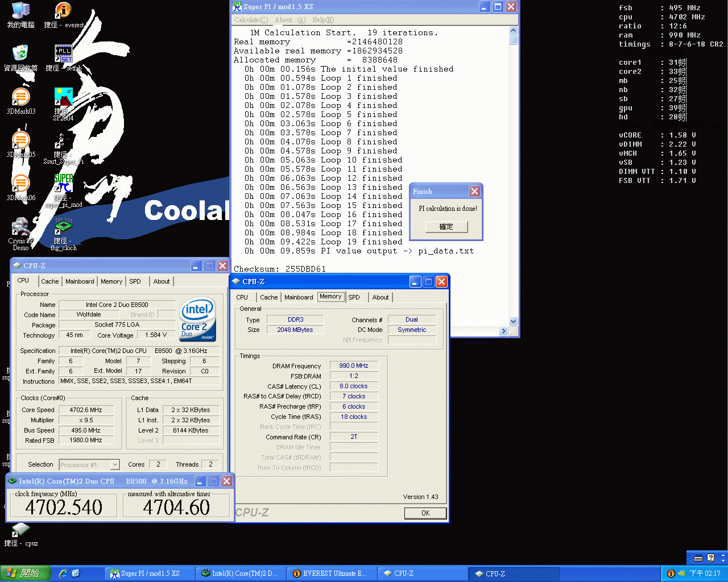Image resolution: width=728 pixels, height=582 pixels.
Task: Open the Start_Super_Pi shortcut icon
Action: tap(63, 140)
